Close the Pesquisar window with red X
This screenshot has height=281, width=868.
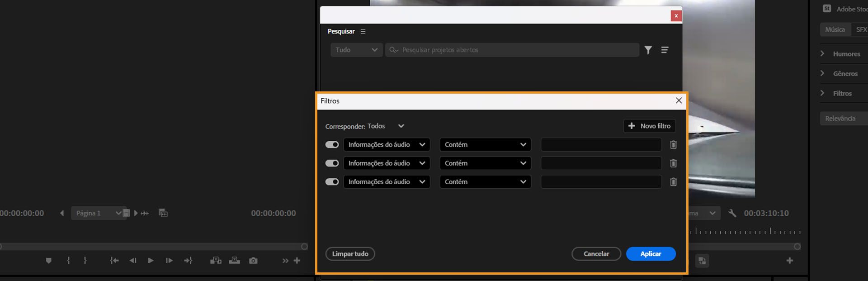[676, 16]
